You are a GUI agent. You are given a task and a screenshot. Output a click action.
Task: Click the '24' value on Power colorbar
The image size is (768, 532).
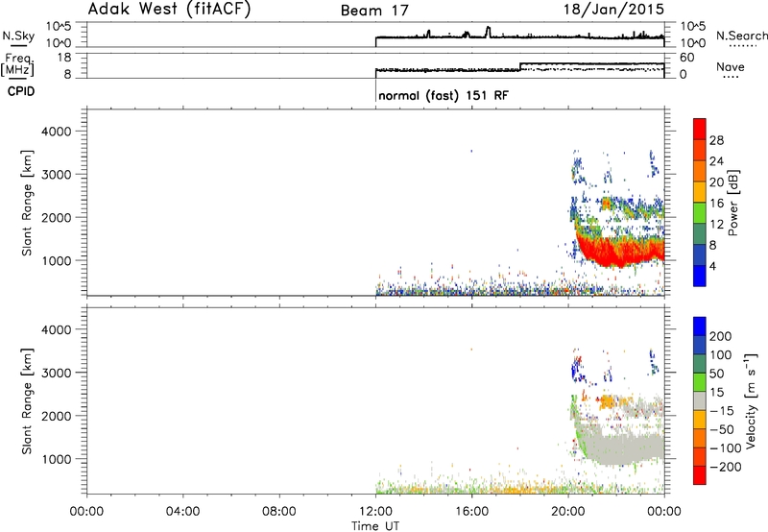[716, 161]
